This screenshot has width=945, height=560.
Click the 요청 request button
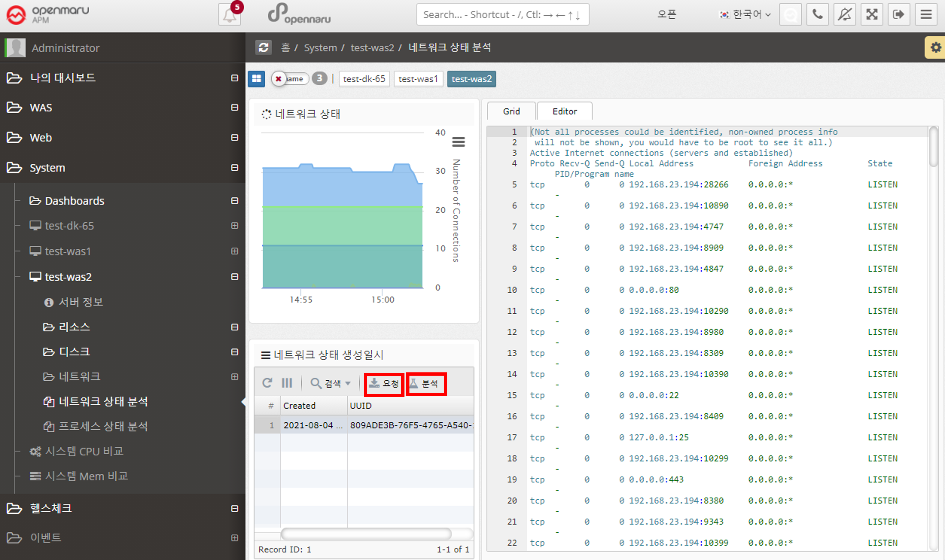coord(384,384)
